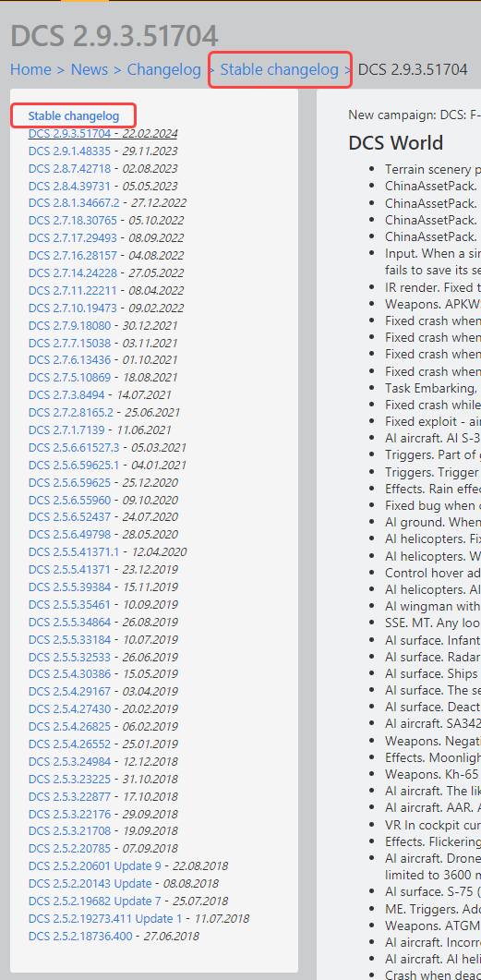
Task: Open DCS 2.5.3.22877 changelog
Action: click(69, 796)
